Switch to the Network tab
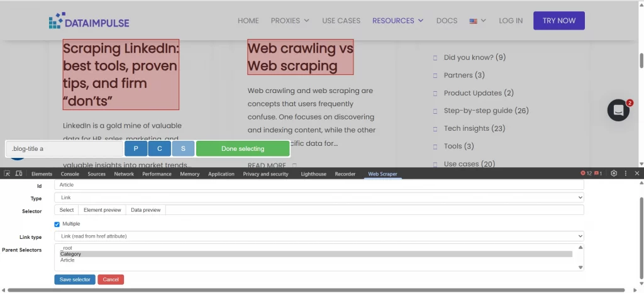 (124, 174)
